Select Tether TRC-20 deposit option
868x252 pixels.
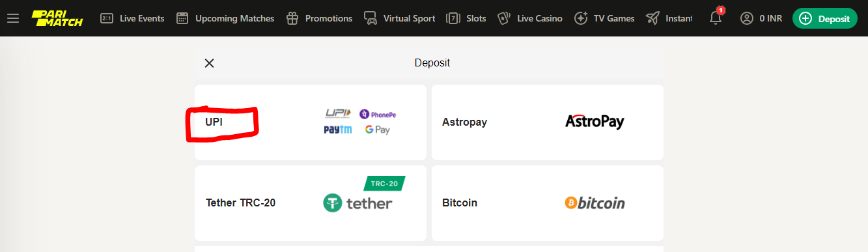click(311, 203)
